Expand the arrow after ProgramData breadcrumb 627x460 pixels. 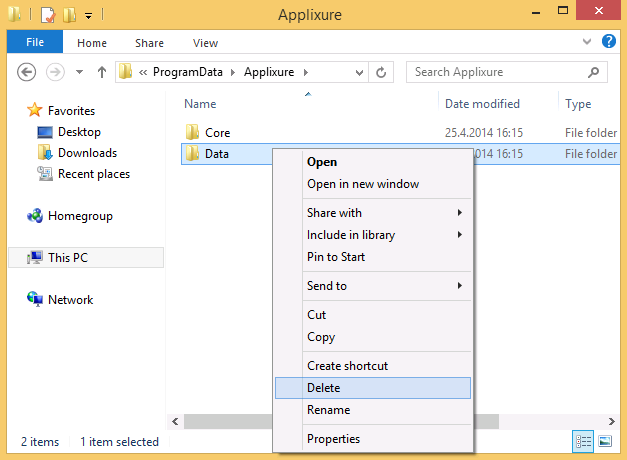point(233,72)
